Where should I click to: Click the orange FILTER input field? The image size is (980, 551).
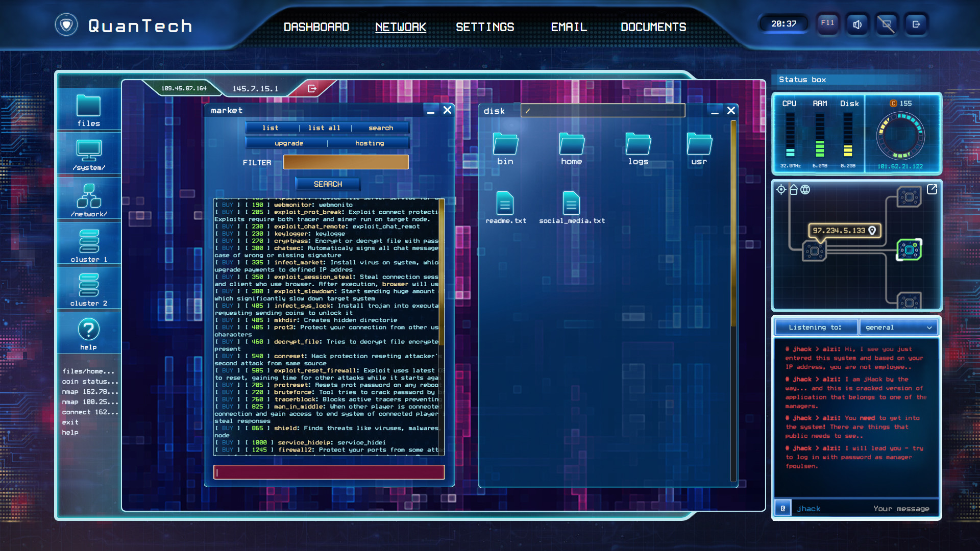pos(346,162)
